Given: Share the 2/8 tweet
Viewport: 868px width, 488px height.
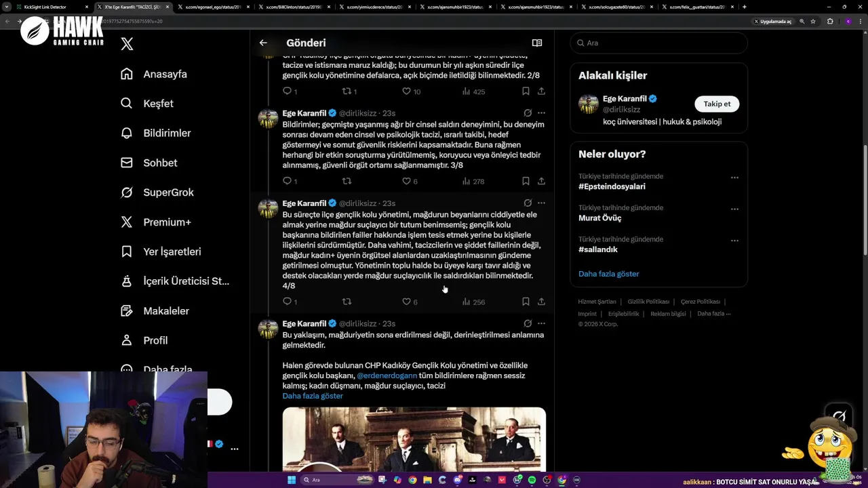Looking at the screenshot, I should coord(541,91).
